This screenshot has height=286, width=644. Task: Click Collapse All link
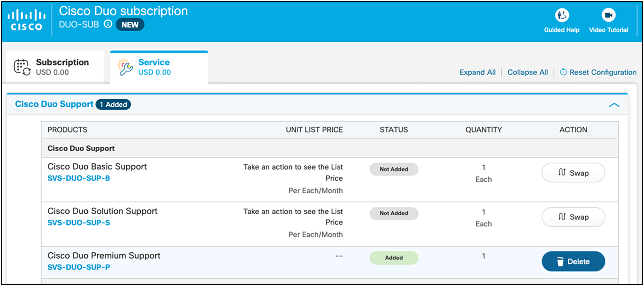pyautogui.click(x=528, y=72)
